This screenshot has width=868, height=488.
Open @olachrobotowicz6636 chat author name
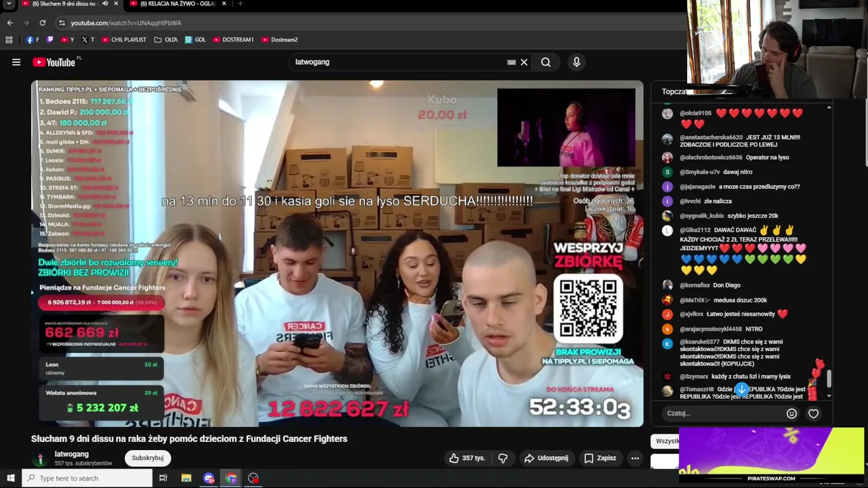[x=711, y=158]
